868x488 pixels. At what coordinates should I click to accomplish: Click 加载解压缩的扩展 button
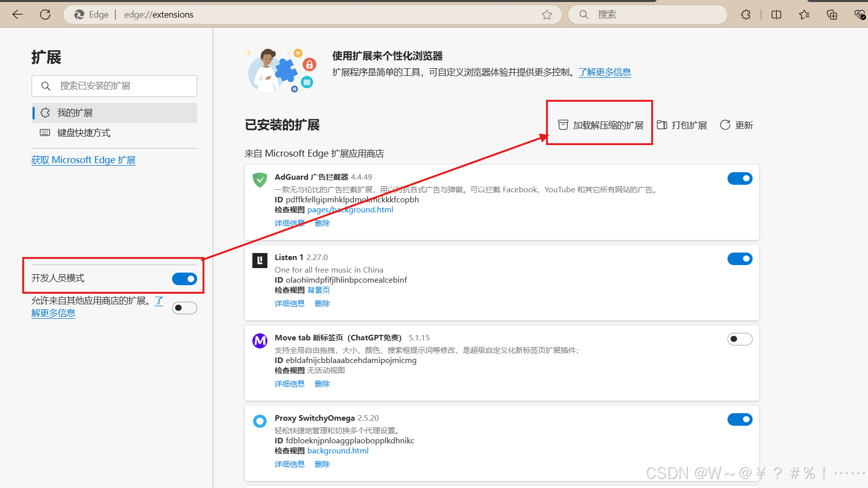point(601,125)
